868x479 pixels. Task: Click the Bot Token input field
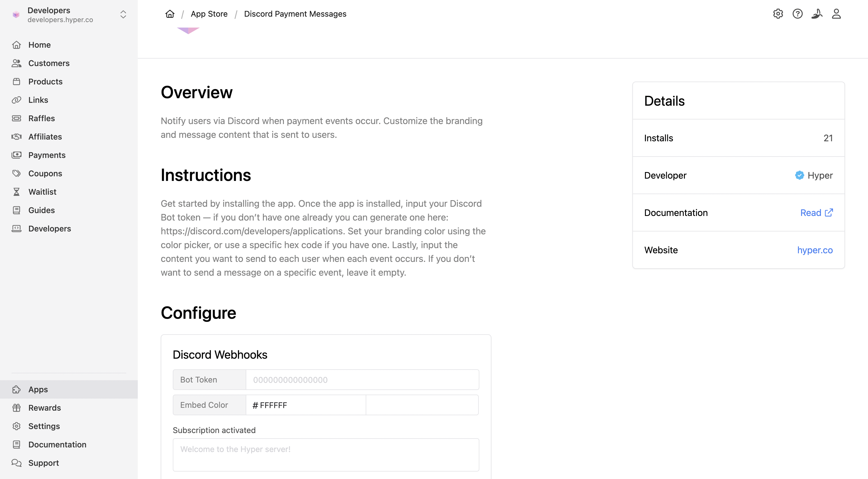coord(362,380)
